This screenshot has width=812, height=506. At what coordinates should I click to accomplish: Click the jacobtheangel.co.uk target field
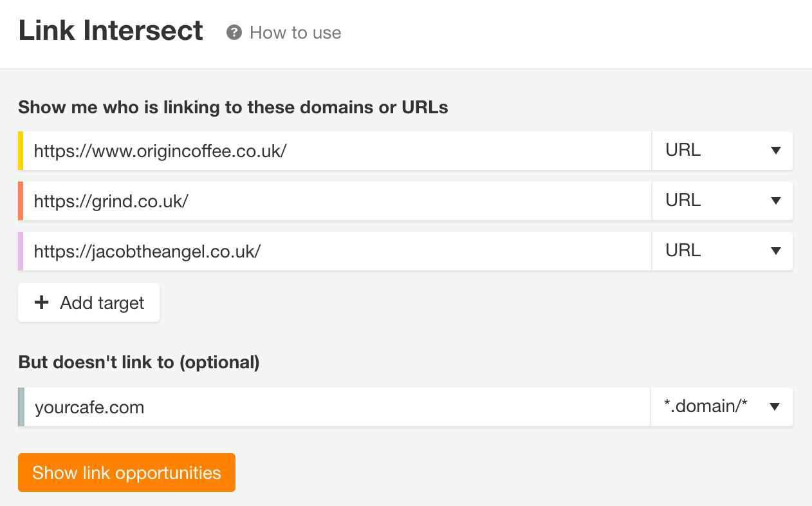[x=335, y=251]
